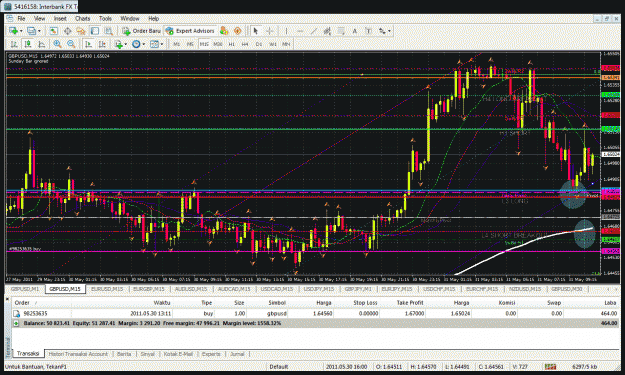Select the W1 timeframe button

(272, 44)
